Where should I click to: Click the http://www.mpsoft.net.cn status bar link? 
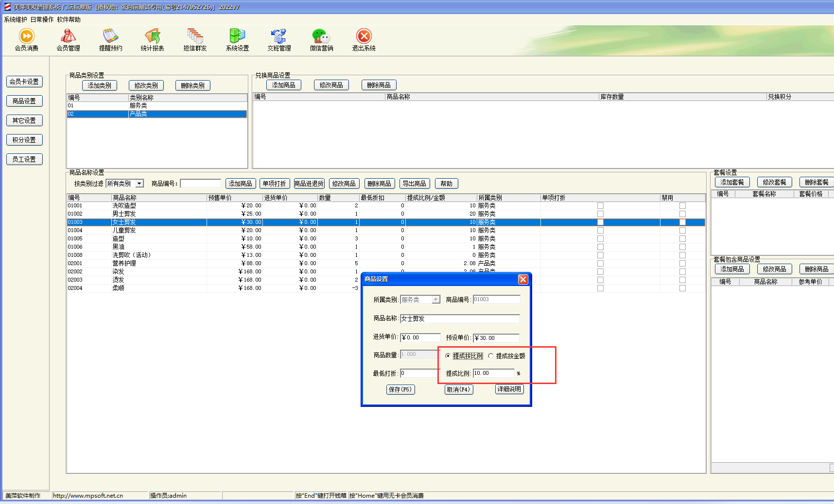88,496
